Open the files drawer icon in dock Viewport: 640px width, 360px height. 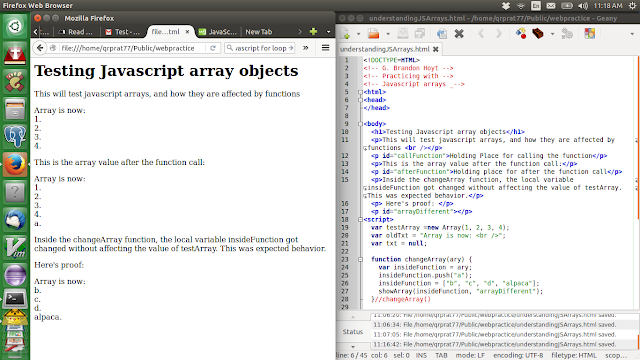click(15, 109)
